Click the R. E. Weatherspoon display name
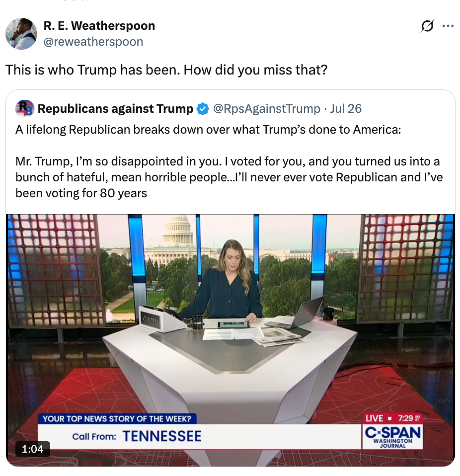Screen dimensions: 460x476 pos(99,25)
